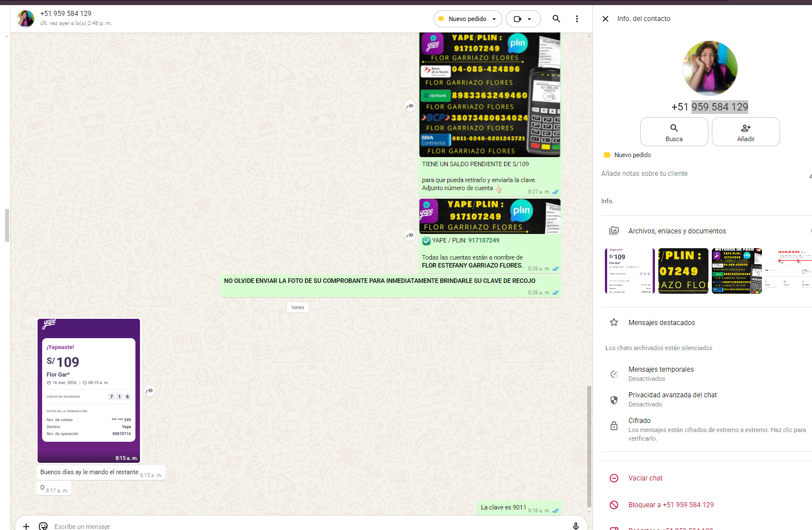Forward the bank accounts image message
The width and height of the screenshot is (812, 530).
pyautogui.click(x=410, y=106)
